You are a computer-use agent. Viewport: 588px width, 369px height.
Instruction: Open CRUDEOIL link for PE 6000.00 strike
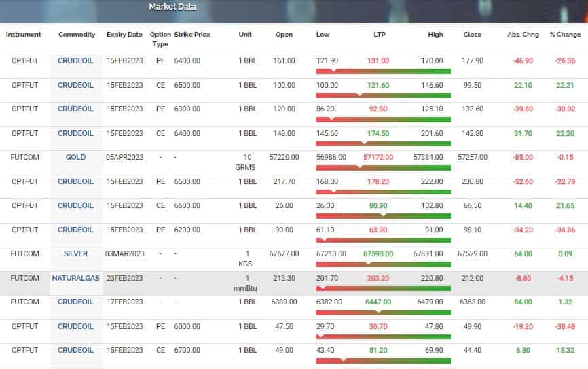click(75, 326)
